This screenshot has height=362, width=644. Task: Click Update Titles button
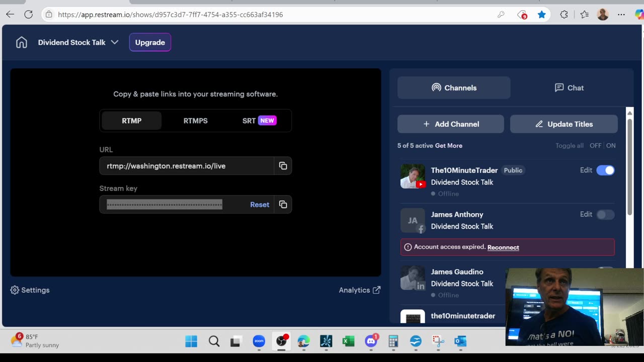point(564,124)
